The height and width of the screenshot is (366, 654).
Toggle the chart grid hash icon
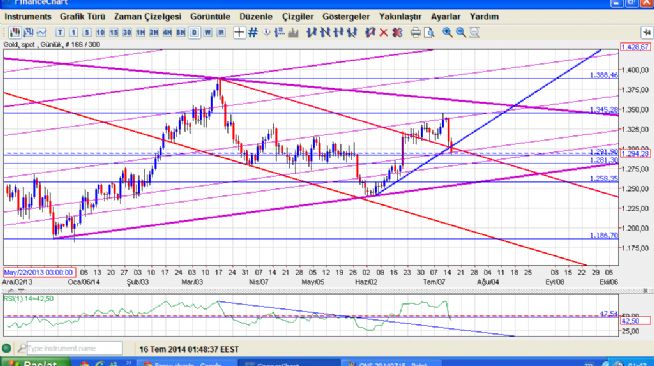[x=253, y=33]
